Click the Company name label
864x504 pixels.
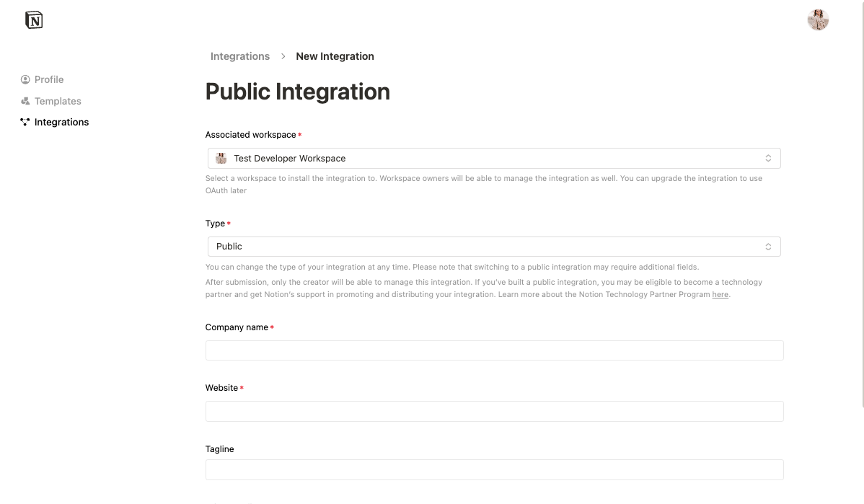pyautogui.click(x=237, y=327)
